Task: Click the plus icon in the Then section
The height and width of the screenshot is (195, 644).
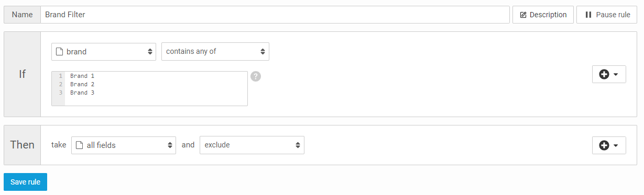Action: 604,145
